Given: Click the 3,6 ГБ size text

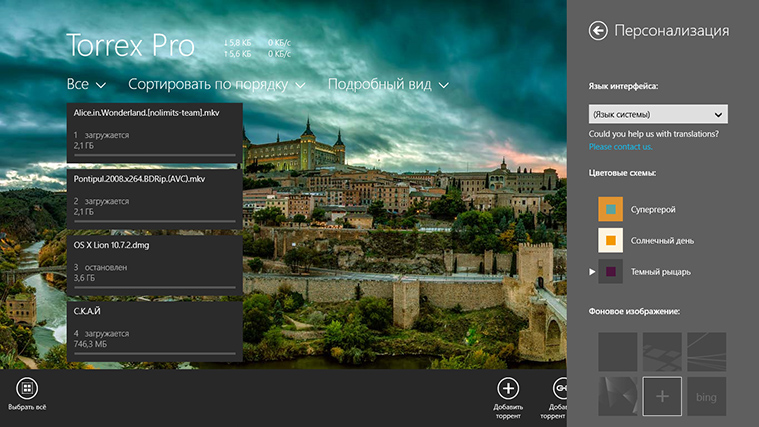Looking at the screenshot, I should (84, 278).
